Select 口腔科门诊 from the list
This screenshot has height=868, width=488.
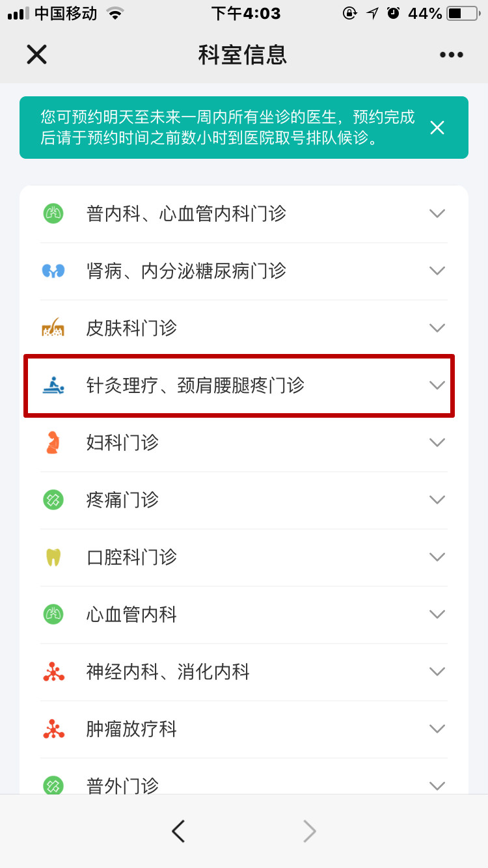244,557
